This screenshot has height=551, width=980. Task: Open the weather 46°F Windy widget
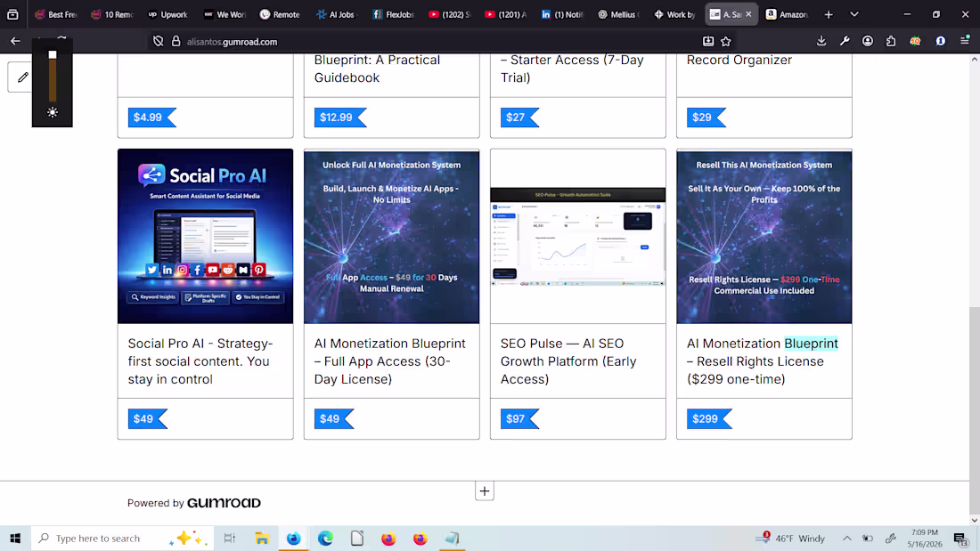pyautogui.click(x=790, y=538)
